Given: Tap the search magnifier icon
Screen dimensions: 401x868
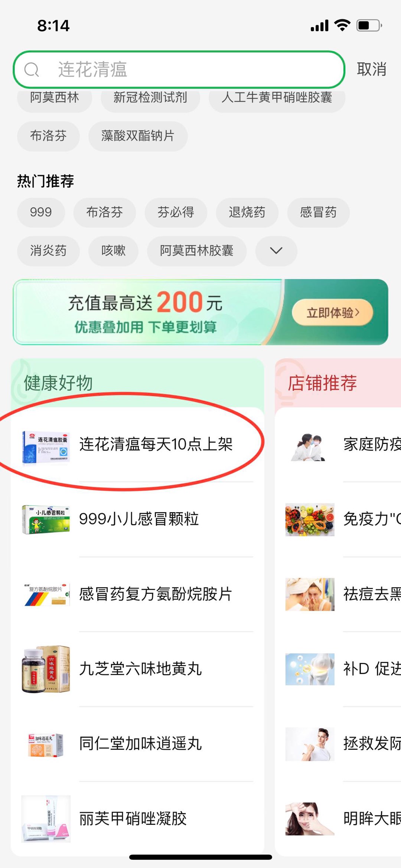Looking at the screenshot, I should coord(32,69).
